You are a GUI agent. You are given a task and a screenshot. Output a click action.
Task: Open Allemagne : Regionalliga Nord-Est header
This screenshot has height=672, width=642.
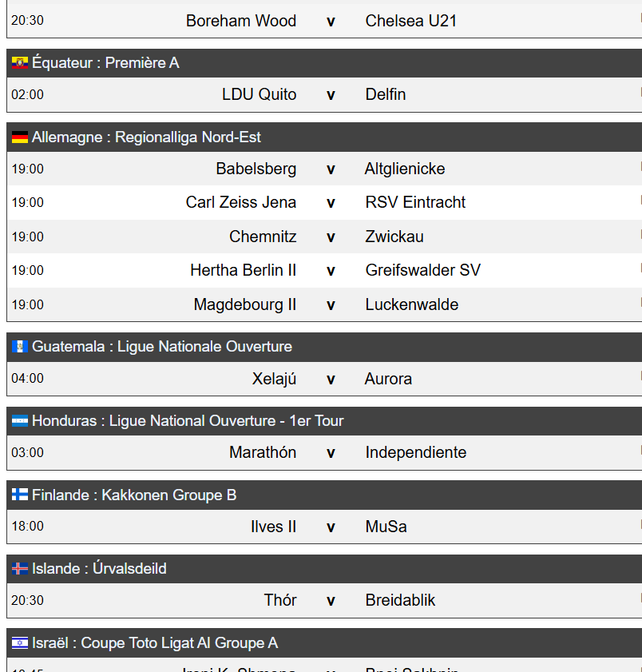[324, 137]
